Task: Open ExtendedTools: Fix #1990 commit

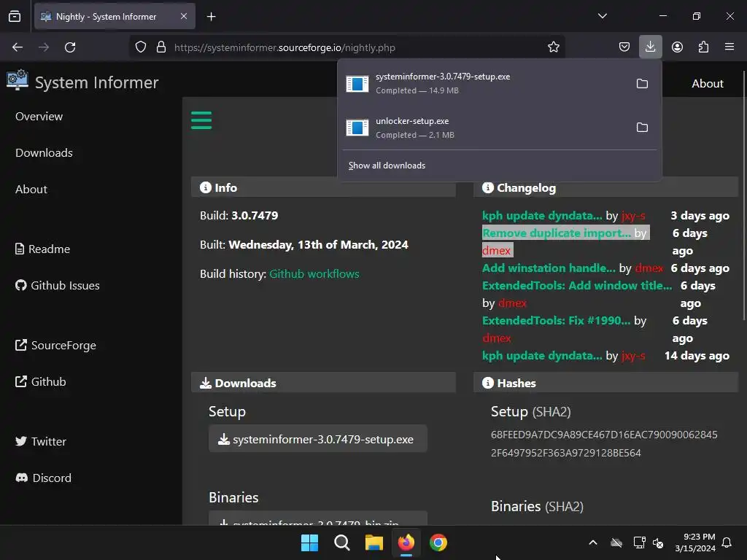Action: [556, 321]
